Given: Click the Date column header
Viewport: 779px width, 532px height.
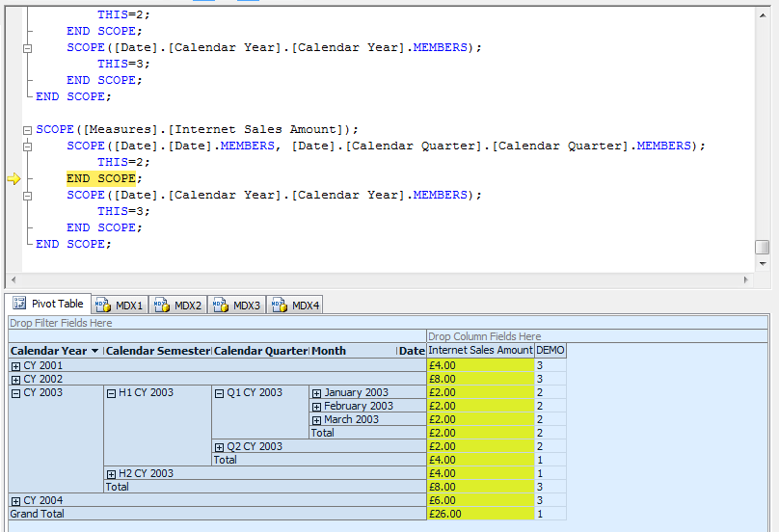Looking at the screenshot, I should pos(412,351).
